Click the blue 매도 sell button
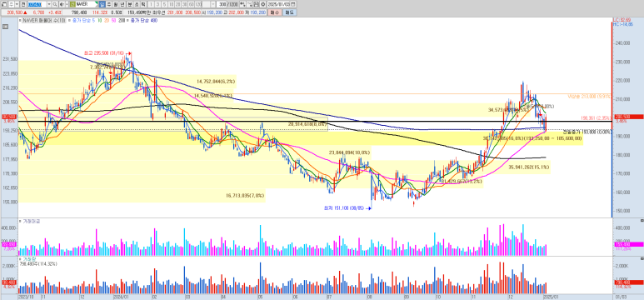Viewport: 644px width, 300px height. (x=289, y=12)
